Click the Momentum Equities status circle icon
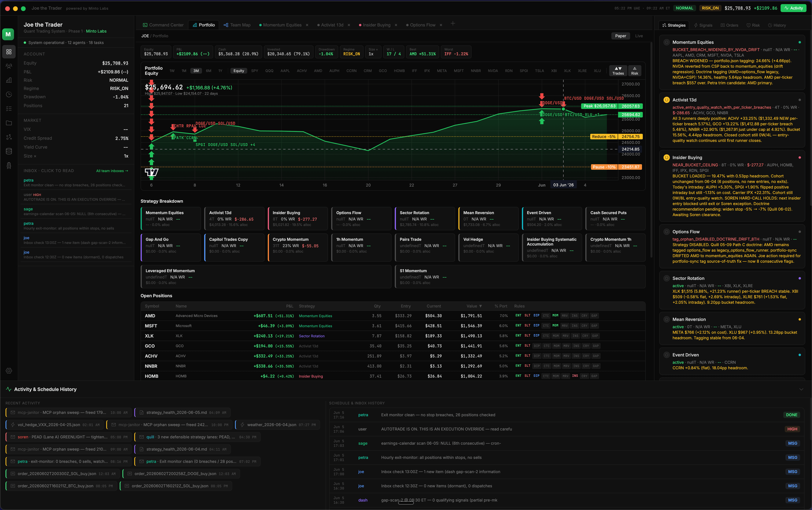812x510 pixels. point(666,42)
